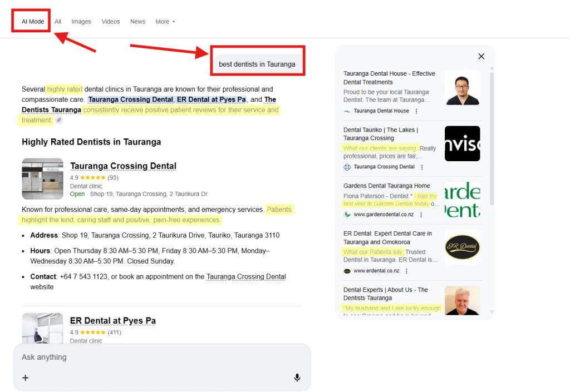Click the Tauranga Dental House favicon
This screenshot has height=392, width=570.
[347, 111]
